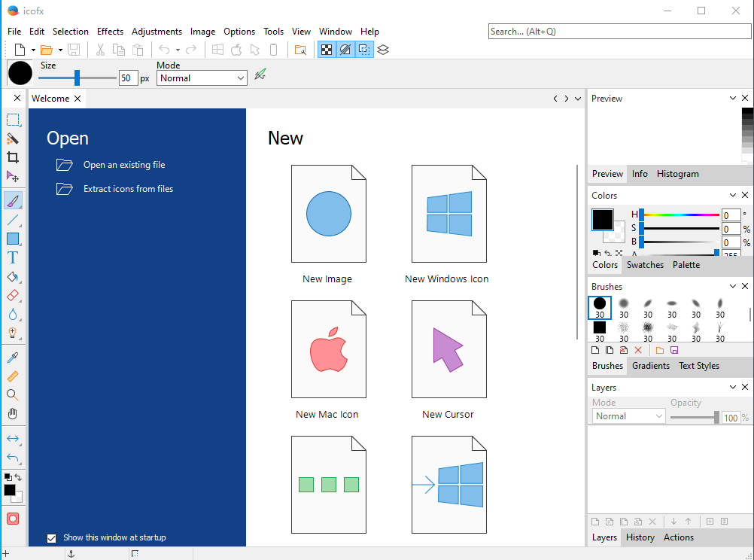Select the Move tool
Image resolution: width=754 pixels, height=560 pixels.
13,177
